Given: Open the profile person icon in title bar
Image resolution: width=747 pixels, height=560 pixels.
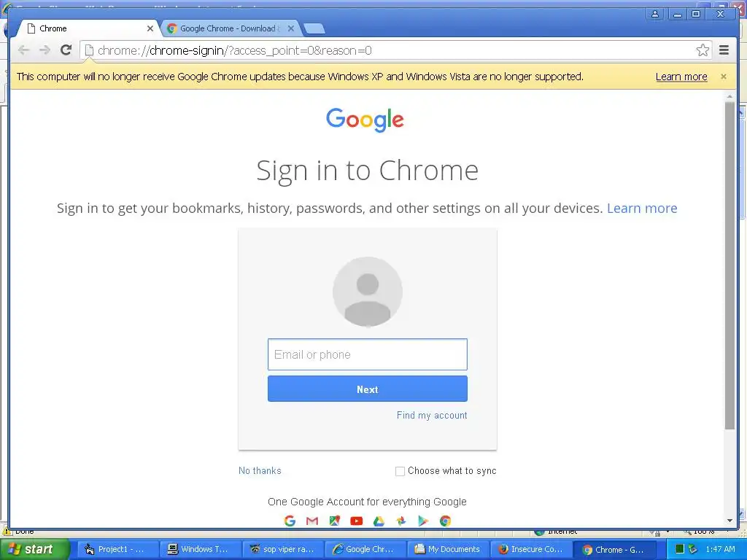Looking at the screenshot, I should click(x=655, y=14).
